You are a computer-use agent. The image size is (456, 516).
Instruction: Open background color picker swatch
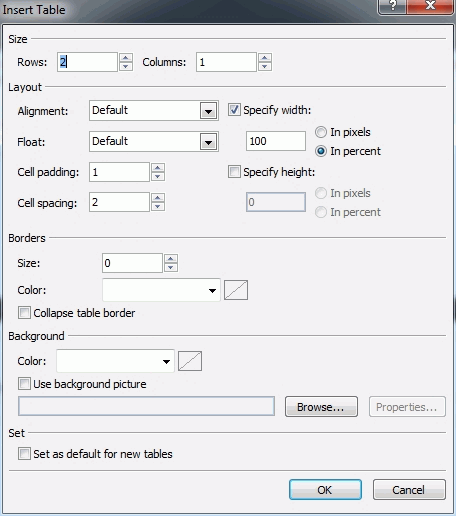[190, 361]
